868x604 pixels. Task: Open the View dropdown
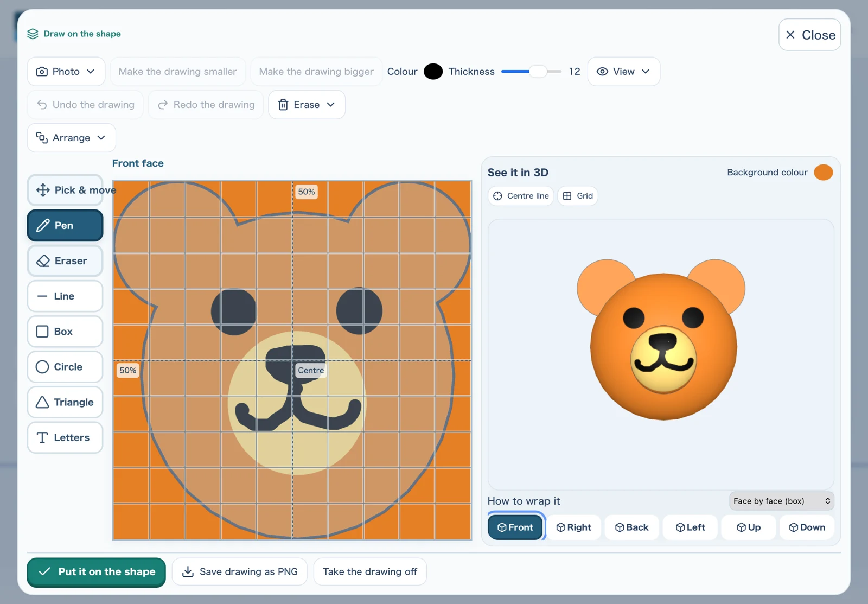[624, 72]
